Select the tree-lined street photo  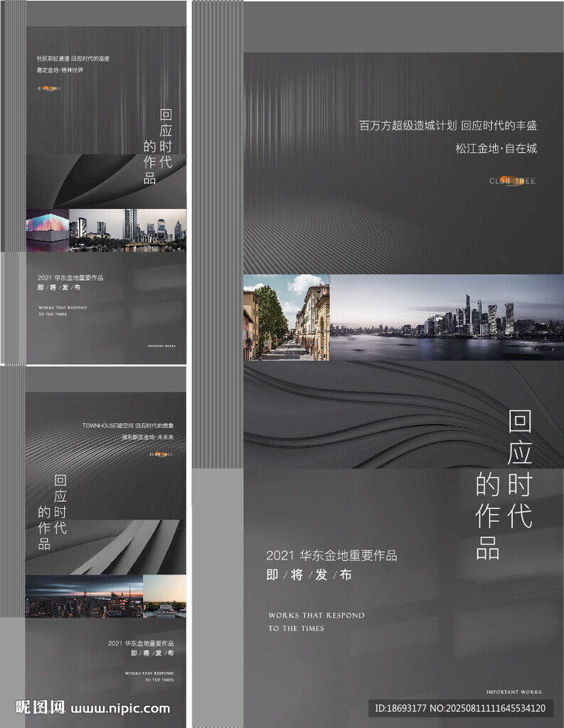pos(286,317)
